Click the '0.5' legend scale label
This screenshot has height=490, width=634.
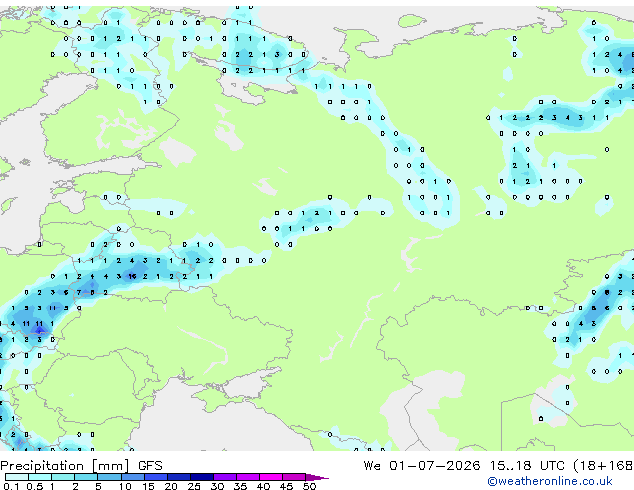point(34,486)
